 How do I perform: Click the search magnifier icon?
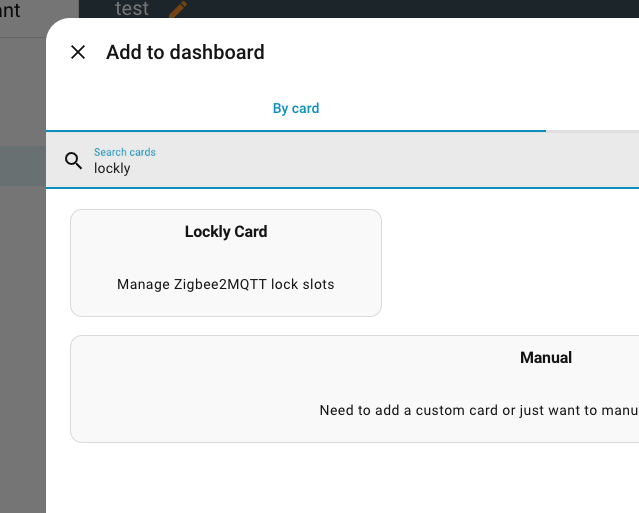coord(73,160)
